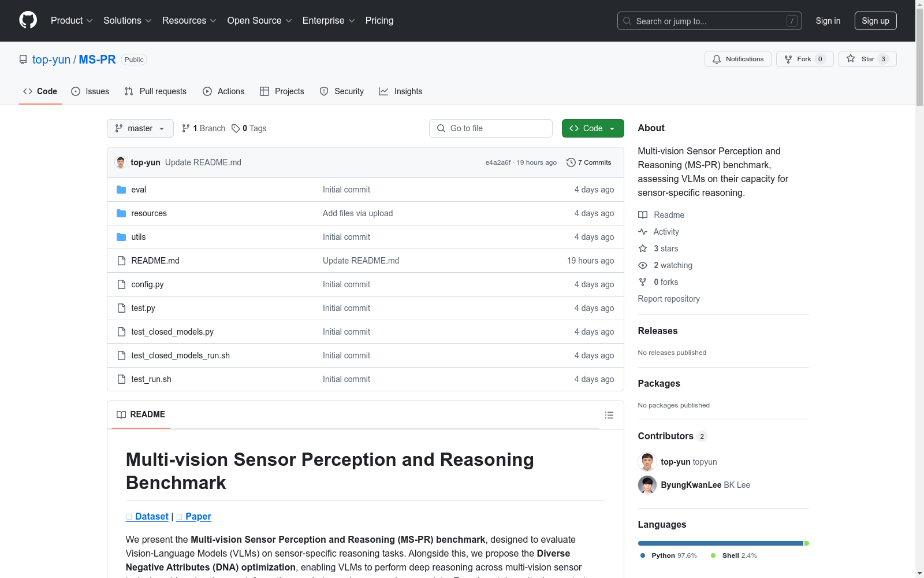Click Report repository link

(669, 299)
